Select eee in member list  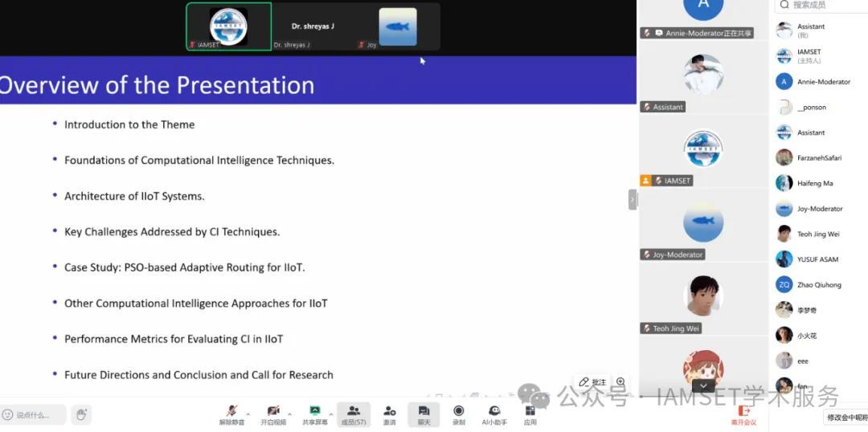click(x=821, y=361)
